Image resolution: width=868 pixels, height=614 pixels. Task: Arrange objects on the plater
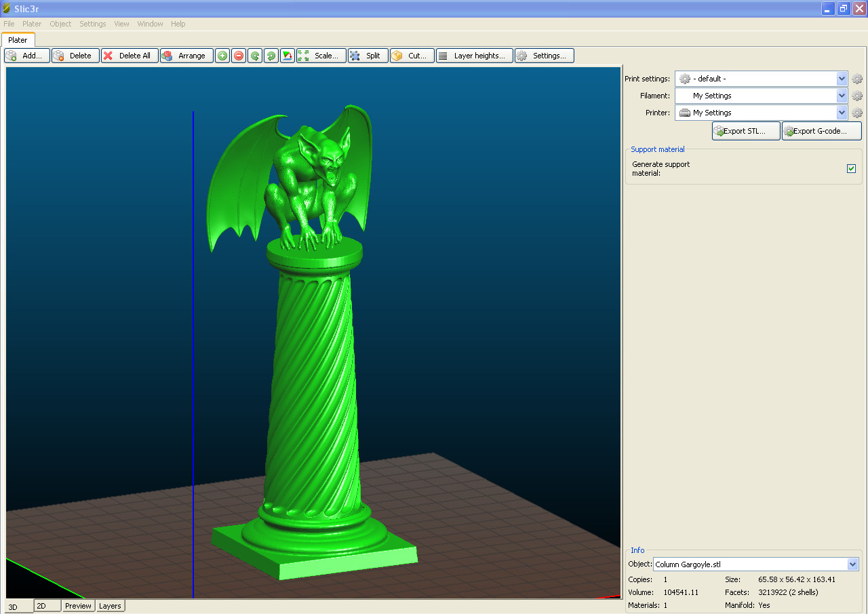[x=186, y=56]
